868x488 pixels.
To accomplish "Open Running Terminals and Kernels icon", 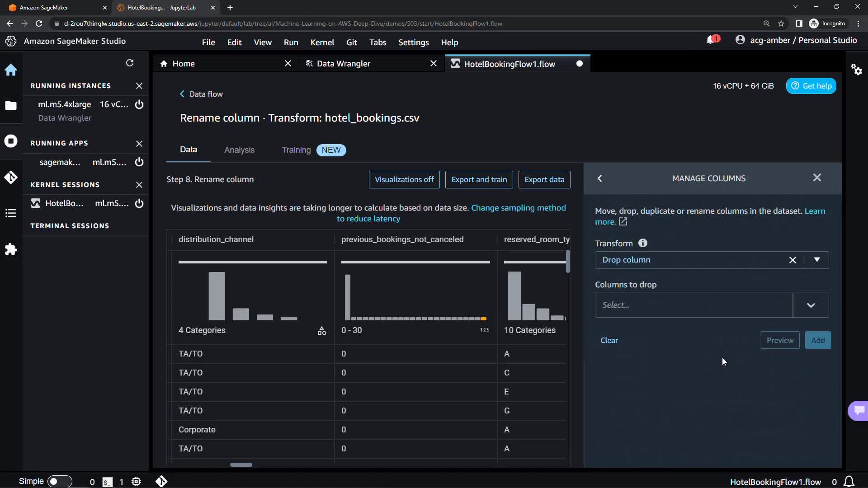I will (11, 141).
